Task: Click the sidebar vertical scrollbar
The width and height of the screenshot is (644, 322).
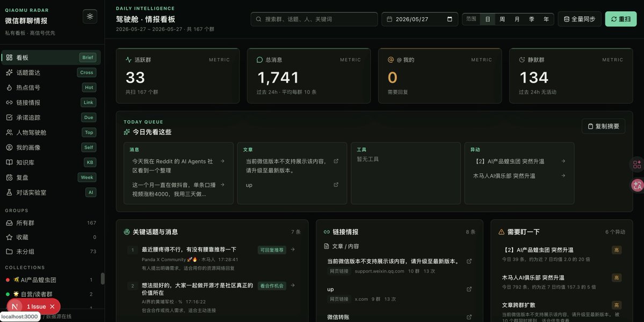Action: (x=103, y=279)
